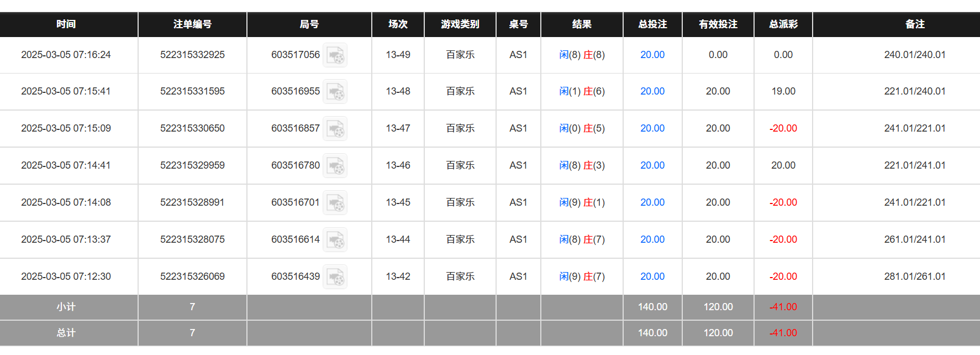Click the 注单编号 column header
This screenshot has width=980, height=355.
pyautogui.click(x=192, y=24)
